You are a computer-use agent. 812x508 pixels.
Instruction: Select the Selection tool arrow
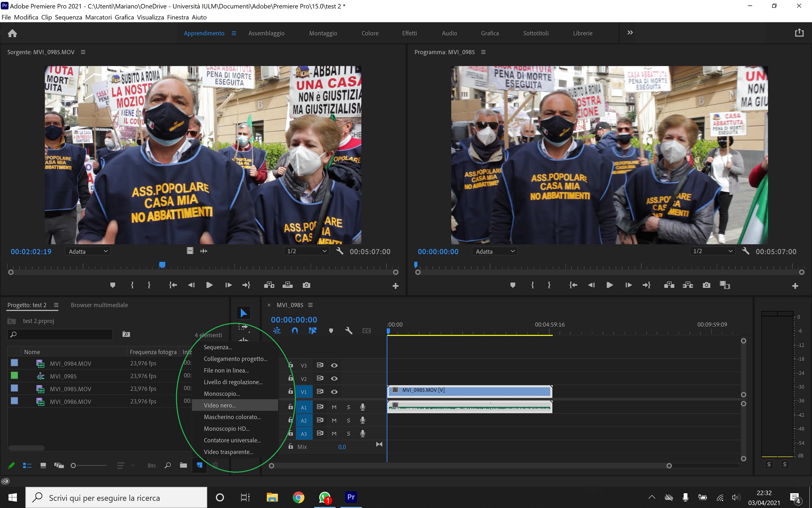pyautogui.click(x=243, y=313)
